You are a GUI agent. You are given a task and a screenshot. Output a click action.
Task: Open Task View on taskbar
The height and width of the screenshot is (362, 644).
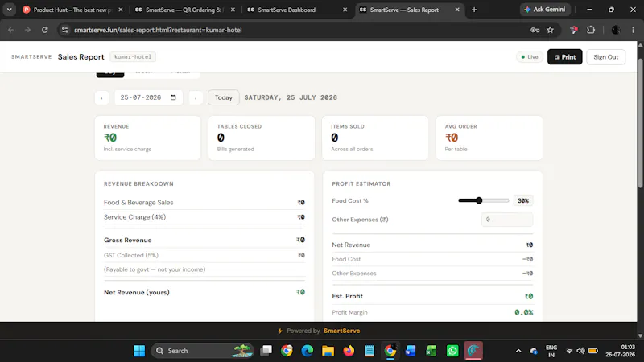point(266,351)
